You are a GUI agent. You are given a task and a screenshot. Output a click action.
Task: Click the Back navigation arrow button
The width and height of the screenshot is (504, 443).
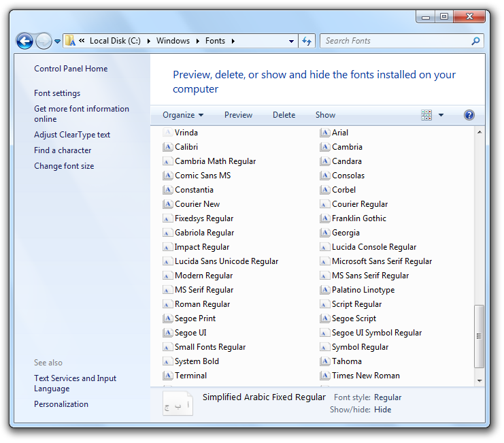click(24, 41)
